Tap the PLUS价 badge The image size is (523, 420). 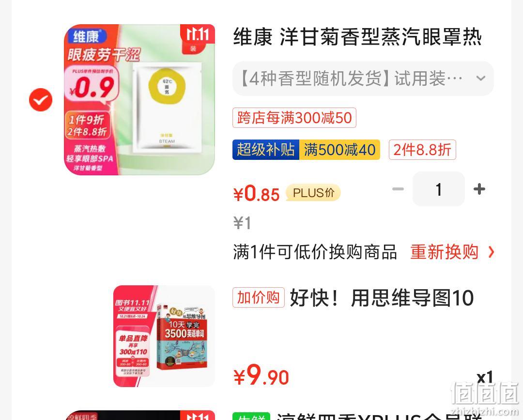pos(313,192)
